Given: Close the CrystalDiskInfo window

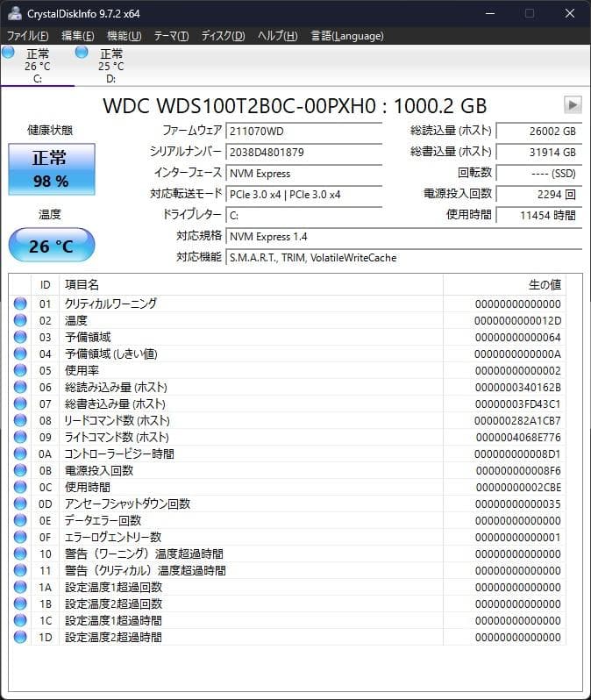Looking at the screenshot, I should click(570, 13).
